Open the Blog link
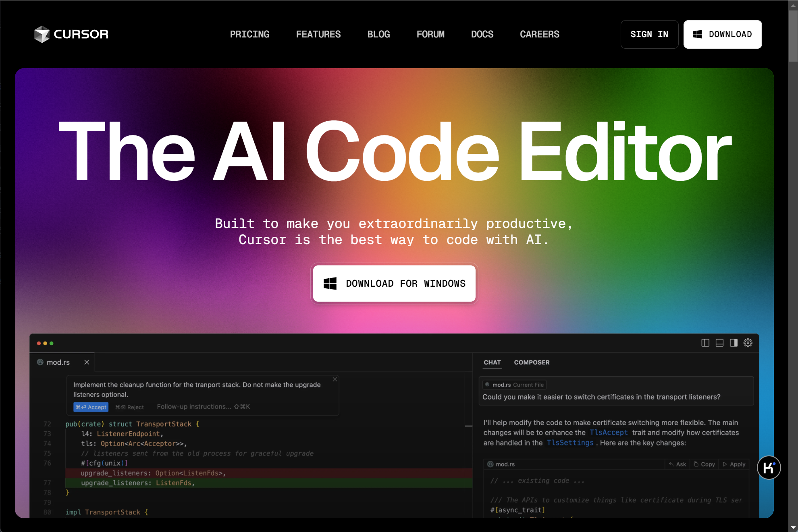Image resolution: width=798 pixels, height=532 pixels. pyautogui.click(x=379, y=34)
